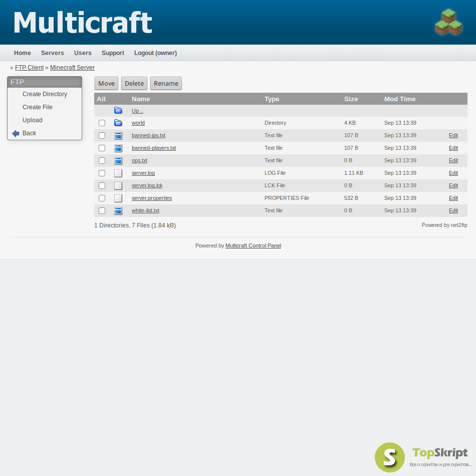
Task: Click Back in the FTP panel
Action: pos(29,133)
